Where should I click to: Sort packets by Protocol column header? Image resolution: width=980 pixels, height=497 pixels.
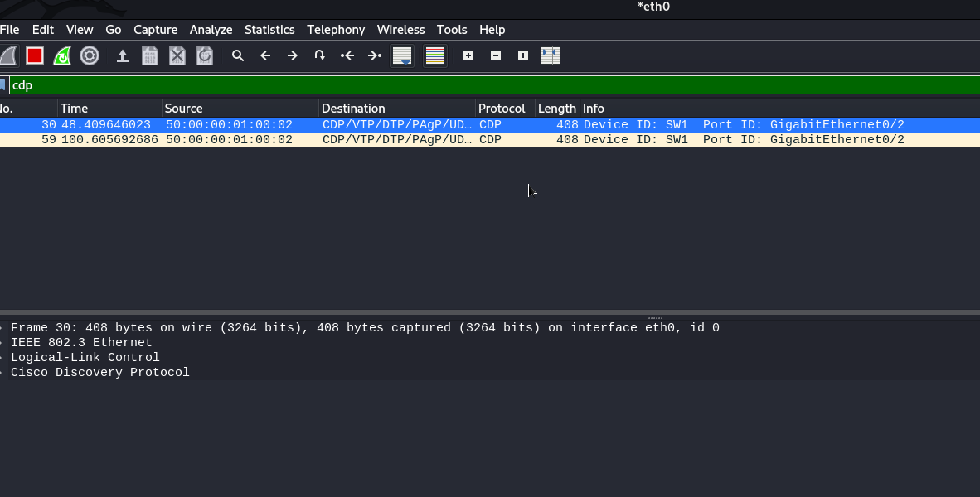(x=502, y=109)
